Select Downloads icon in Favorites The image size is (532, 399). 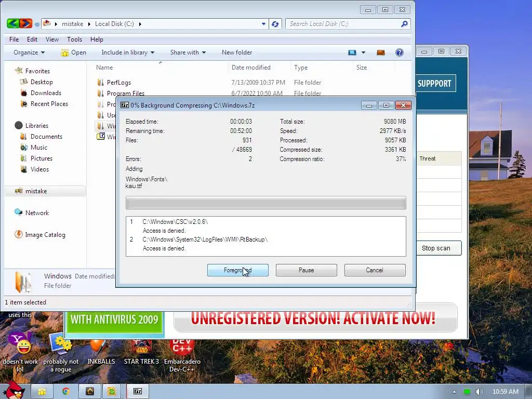tap(24, 92)
